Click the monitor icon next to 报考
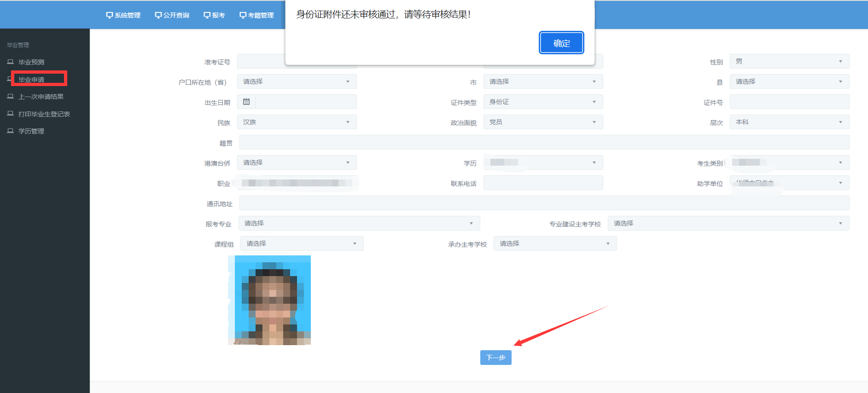 [x=207, y=15]
